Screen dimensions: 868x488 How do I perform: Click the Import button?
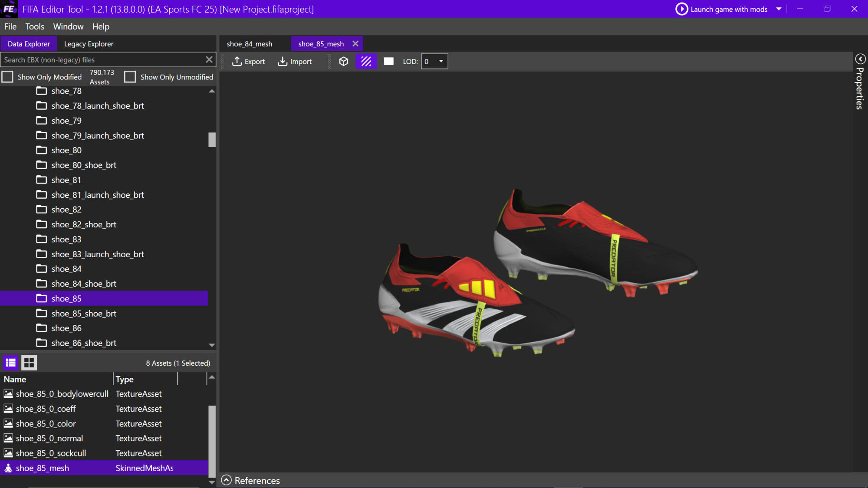[295, 62]
